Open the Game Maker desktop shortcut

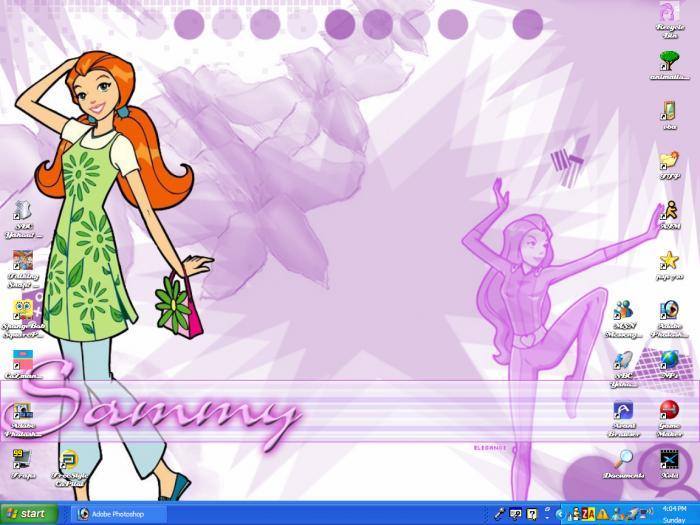pyautogui.click(x=669, y=410)
